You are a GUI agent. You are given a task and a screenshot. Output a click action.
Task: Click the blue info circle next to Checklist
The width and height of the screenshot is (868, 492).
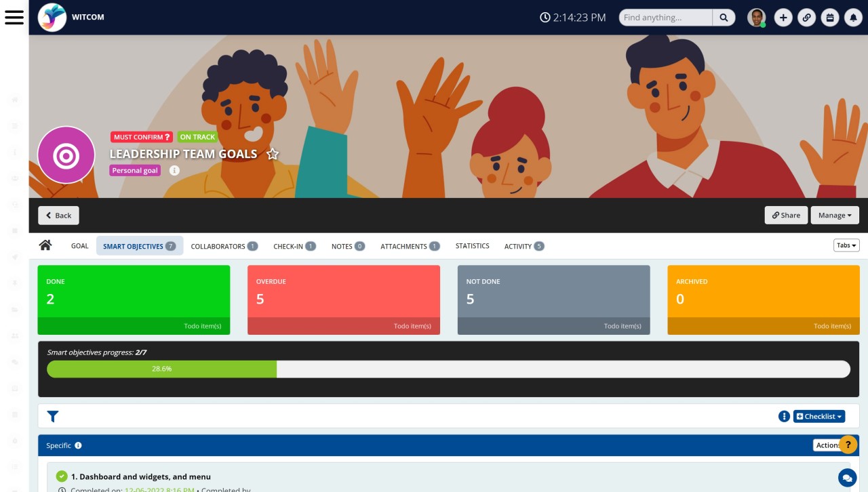[784, 416]
